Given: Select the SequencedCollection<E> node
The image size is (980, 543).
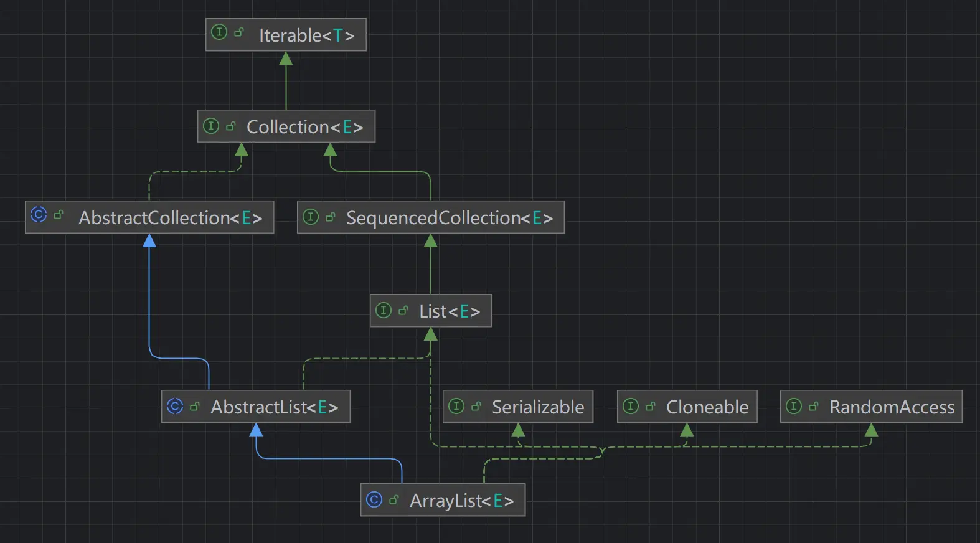Looking at the screenshot, I should click(431, 217).
